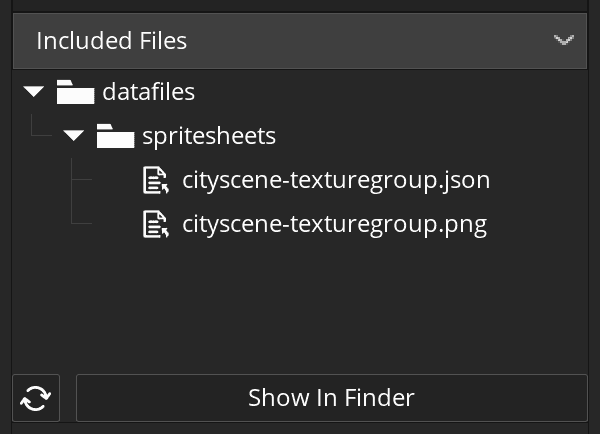Click the cityscene-texturegroup.json file icon
Screen dimensions: 600x434
pyautogui.click(x=156, y=180)
